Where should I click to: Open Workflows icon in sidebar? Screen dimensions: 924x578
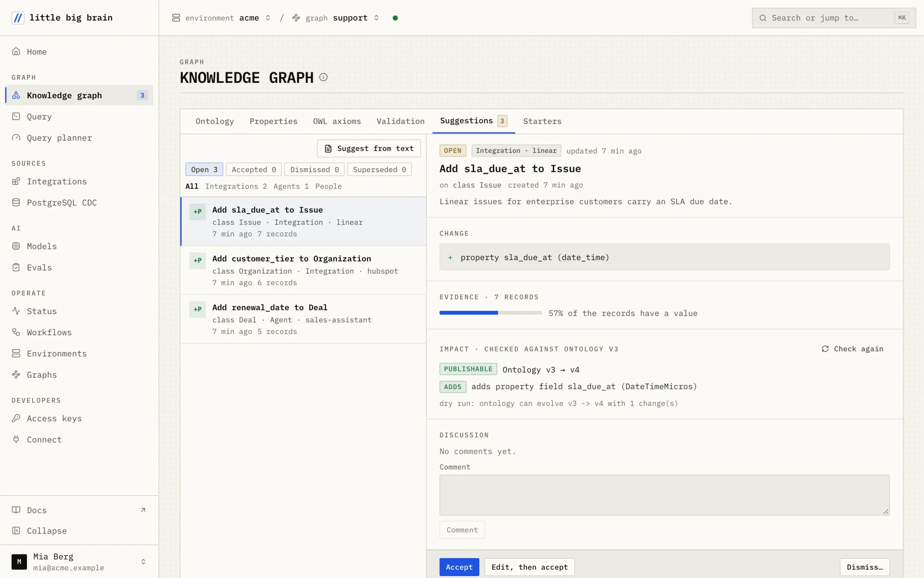pos(16,332)
